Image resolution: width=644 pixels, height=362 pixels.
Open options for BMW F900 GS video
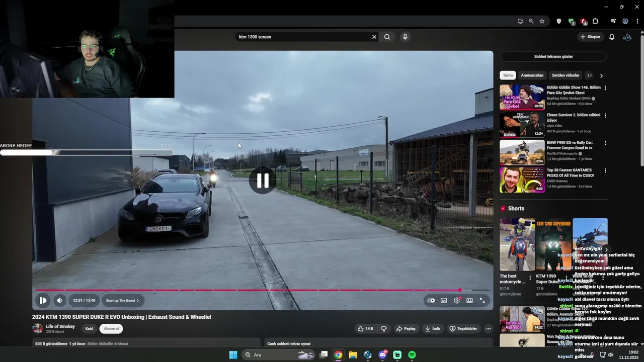tap(605, 143)
